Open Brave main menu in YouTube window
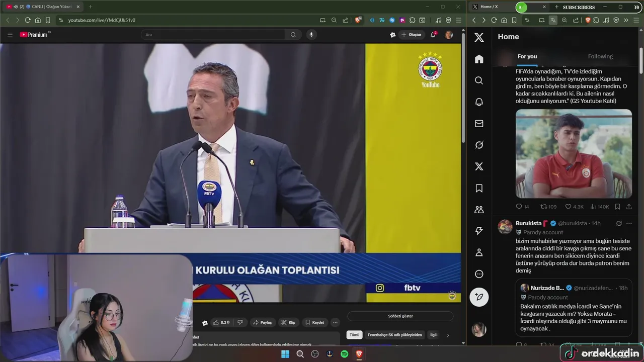 point(458,20)
